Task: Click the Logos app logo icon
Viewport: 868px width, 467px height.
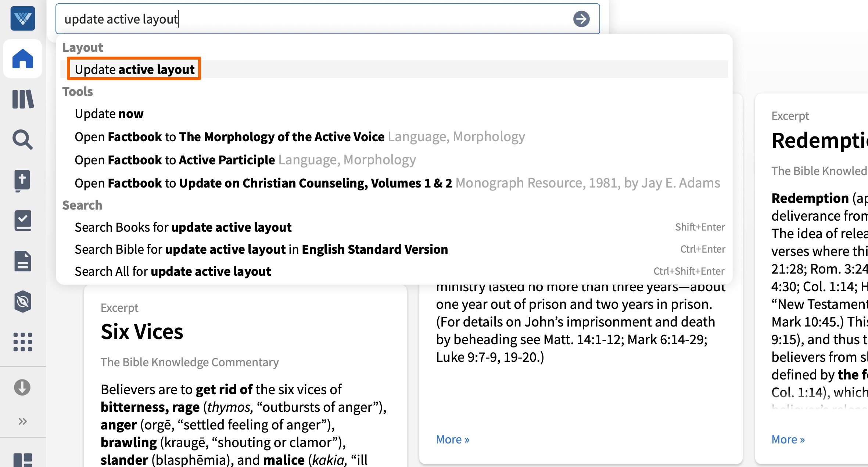Action: point(22,18)
